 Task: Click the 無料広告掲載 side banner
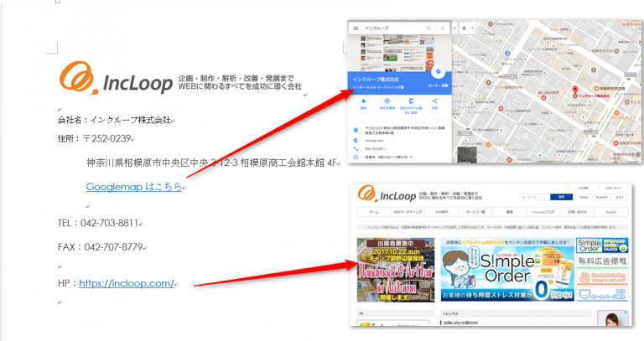coord(602,261)
